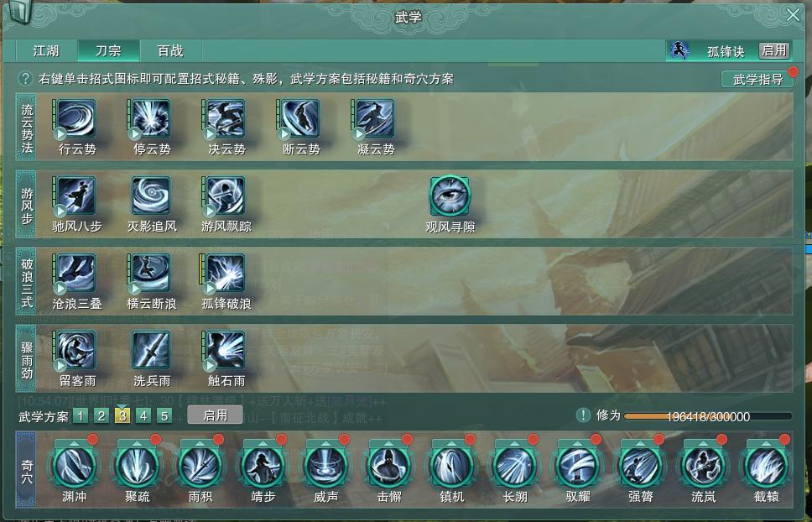The width and height of the screenshot is (812, 522).
Task: Open the 截辕 talent slot
Action: click(767, 467)
